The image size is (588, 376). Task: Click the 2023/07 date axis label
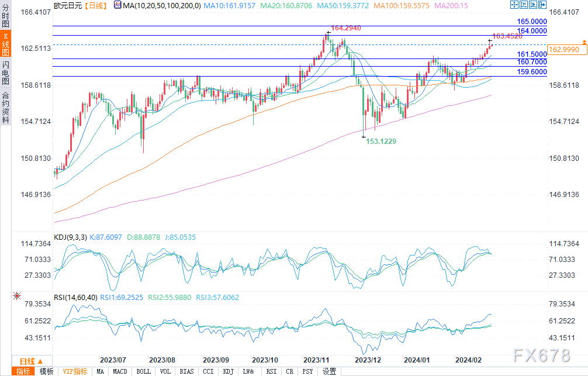tap(113, 360)
